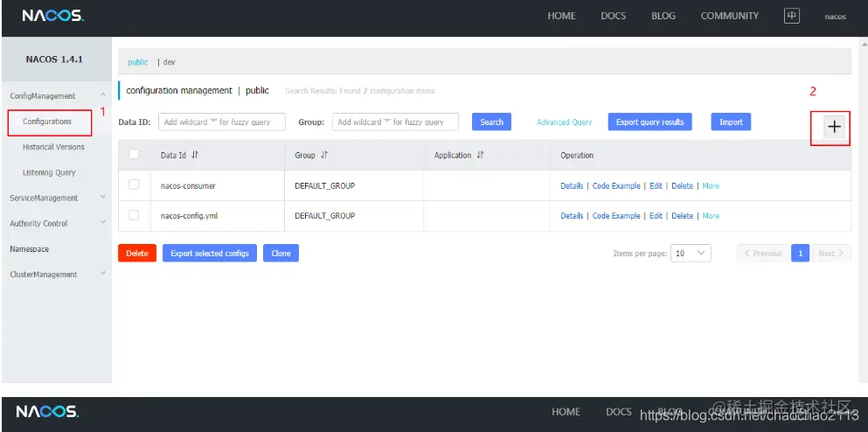
Task: Select page 1 in pagination
Action: coord(800,253)
